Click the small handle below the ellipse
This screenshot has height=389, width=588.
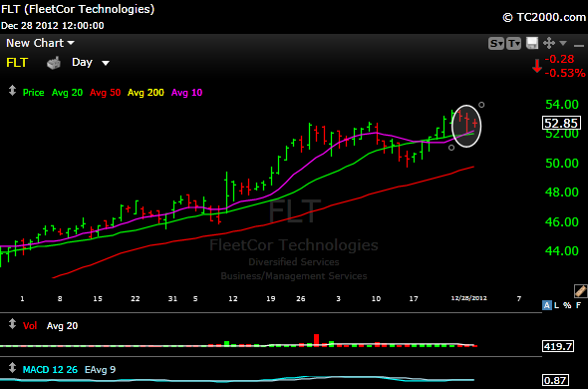pos(451,148)
